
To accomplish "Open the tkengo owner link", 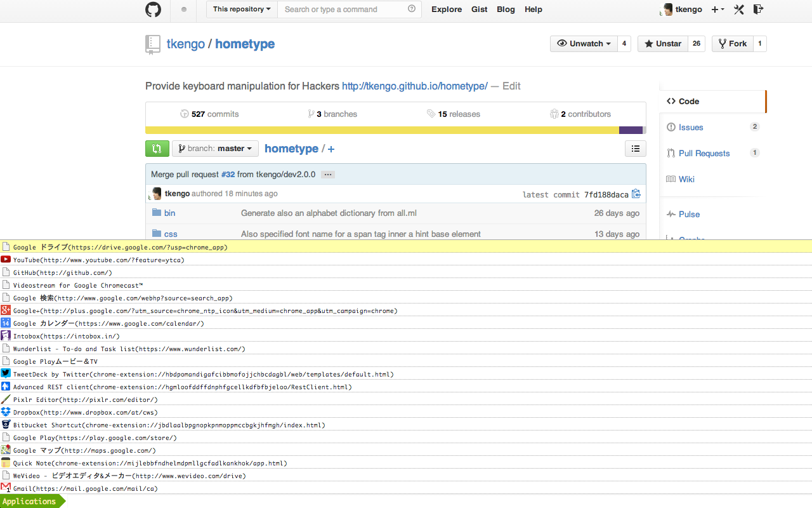I will [186, 44].
